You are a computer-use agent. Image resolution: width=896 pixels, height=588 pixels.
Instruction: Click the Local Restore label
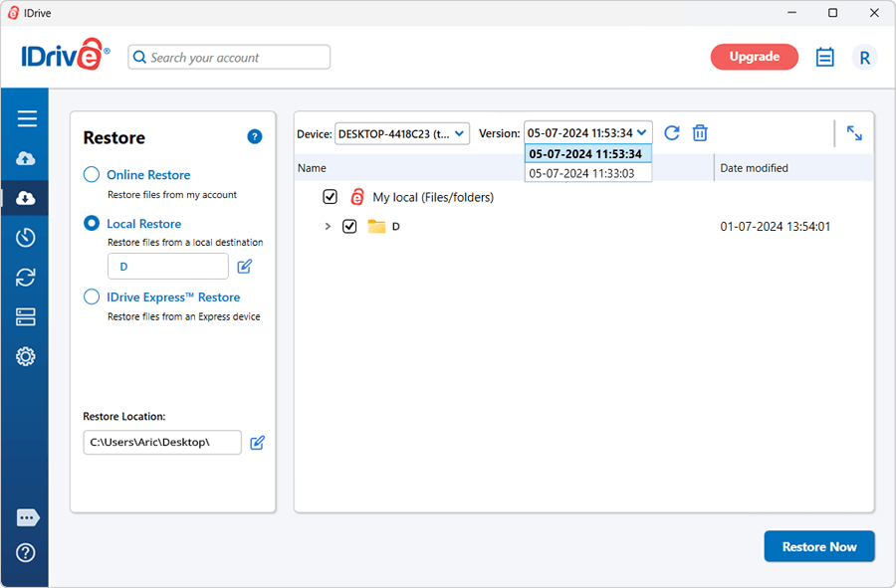point(144,224)
